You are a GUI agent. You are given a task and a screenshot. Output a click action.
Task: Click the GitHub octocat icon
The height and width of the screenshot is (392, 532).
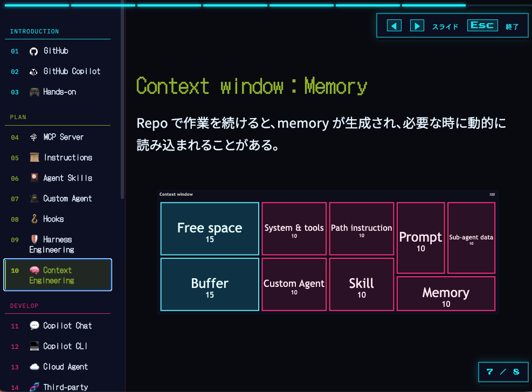(33, 51)
